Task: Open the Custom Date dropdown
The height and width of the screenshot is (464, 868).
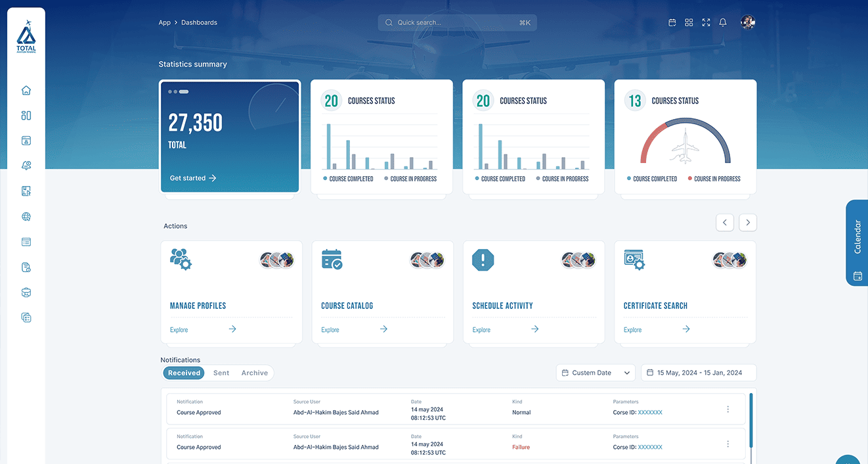Action: point(596,373)
